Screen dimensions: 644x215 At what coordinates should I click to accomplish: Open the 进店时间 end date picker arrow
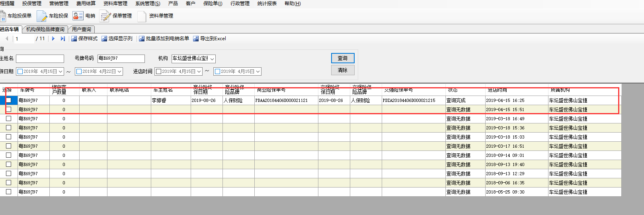click(x=258, y=72)
